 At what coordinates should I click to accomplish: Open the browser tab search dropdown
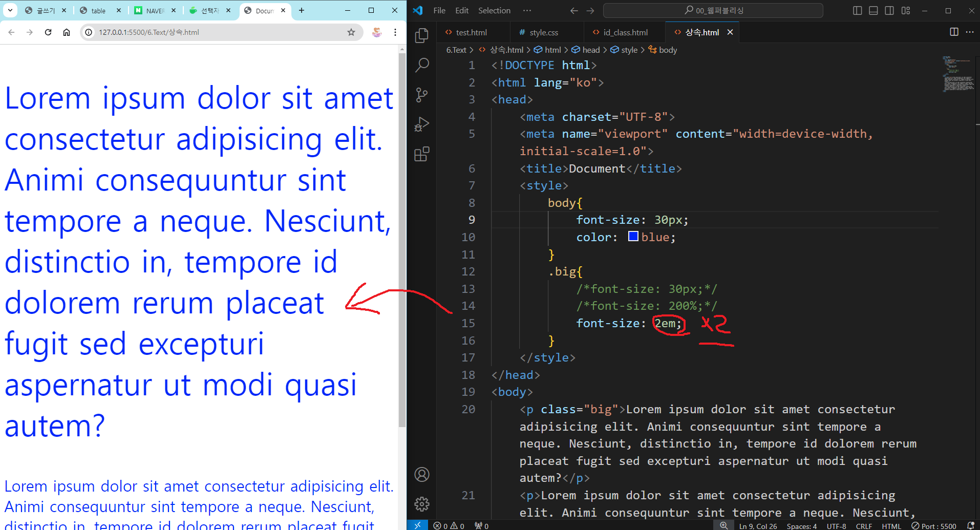[10, 10]
